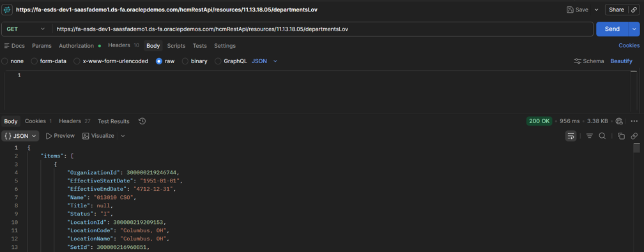Image resolution: width=644 pixels, height=252 pixels.
Task: Click the Cookies link on the right
Action: coord(629,45)
